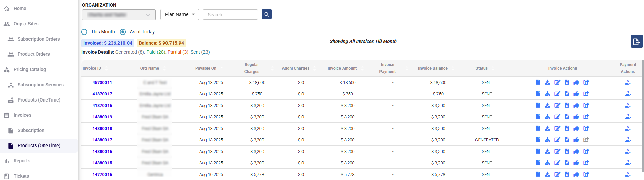This screenshot has width=644, height=180.
Task: Go to Reports in the sidebar
Action: click(x=22, y=161)
